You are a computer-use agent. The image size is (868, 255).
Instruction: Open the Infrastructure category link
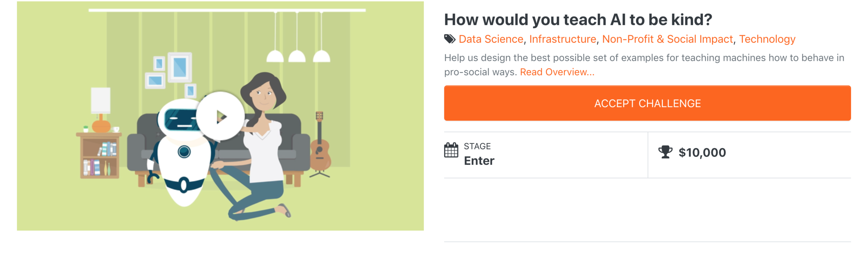click(562, 39)
